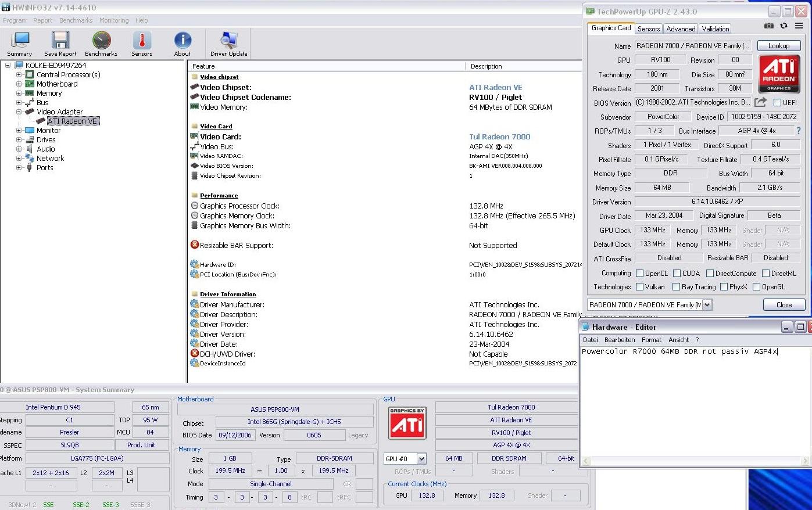Click the Close button in GPU-Z
812x510 pixels.
pos(784,305)
